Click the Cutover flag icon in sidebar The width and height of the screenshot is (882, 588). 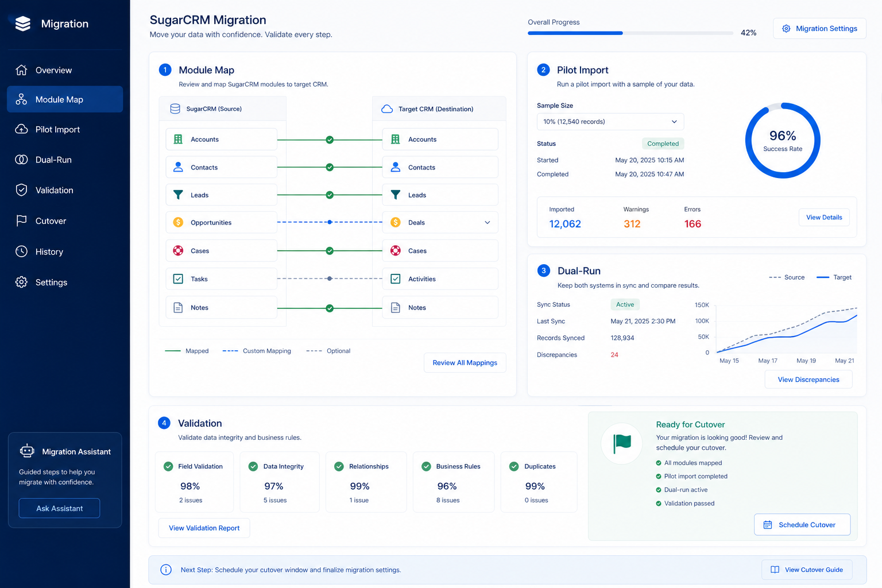tap(21, 220)
